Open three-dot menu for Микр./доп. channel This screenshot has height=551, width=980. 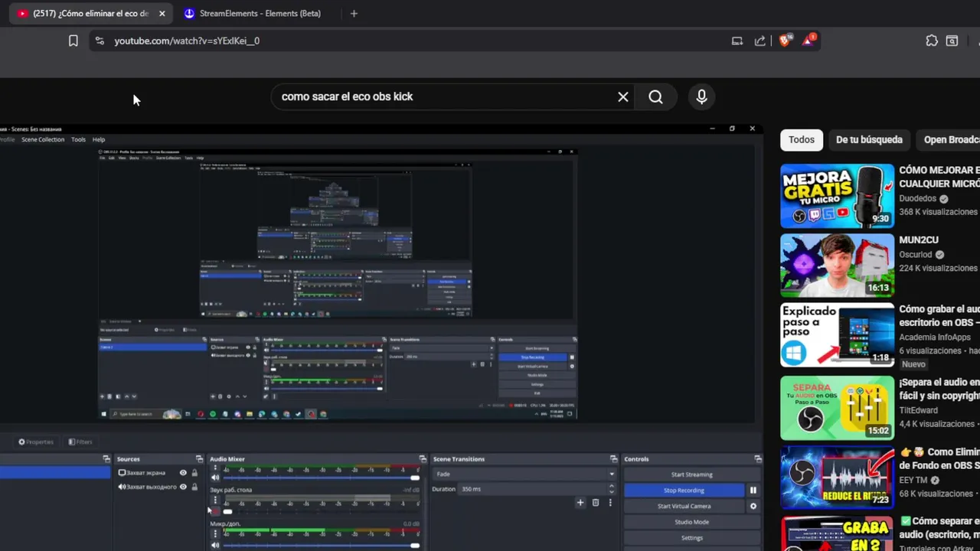(215, 533)
